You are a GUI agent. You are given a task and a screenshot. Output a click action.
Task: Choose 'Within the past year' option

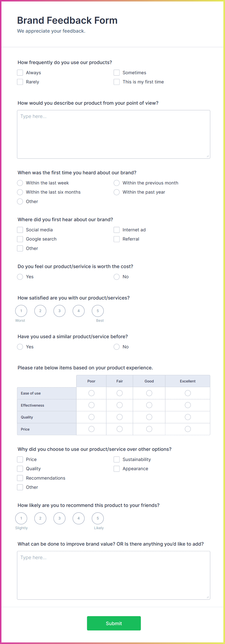(117, 192)
